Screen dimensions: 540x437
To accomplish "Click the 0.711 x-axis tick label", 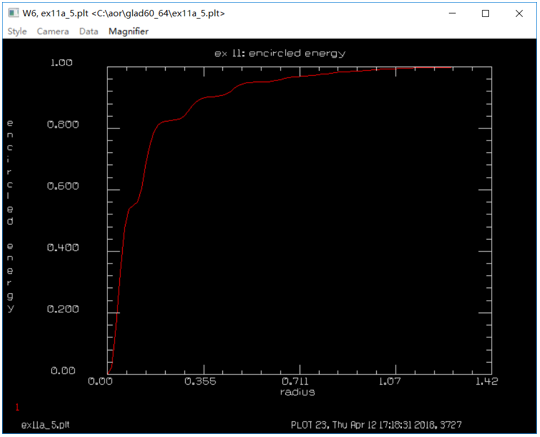I will tap(295, 381).
